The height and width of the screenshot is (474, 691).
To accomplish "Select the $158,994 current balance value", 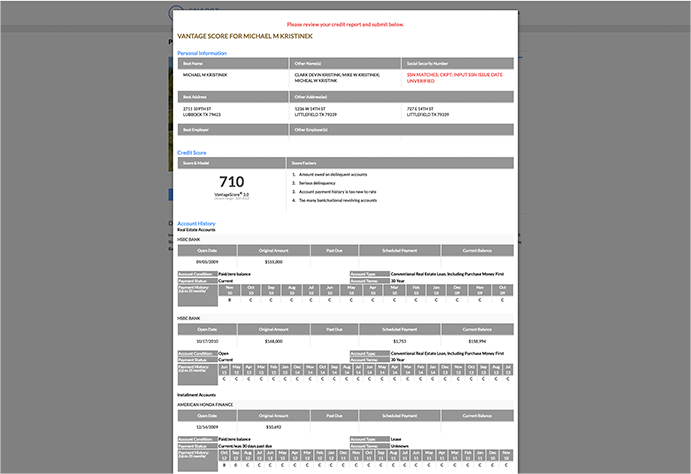I will click(x=477, y=341).
